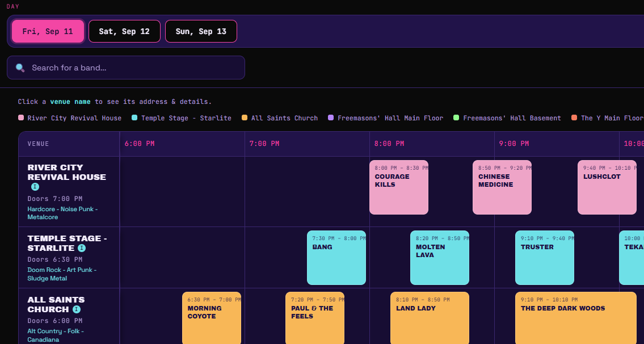Viewport: 644px width, 344px height.
Task: Click Freemasons' Hall Main Floor legend label
Action: [x=390, y=118]
